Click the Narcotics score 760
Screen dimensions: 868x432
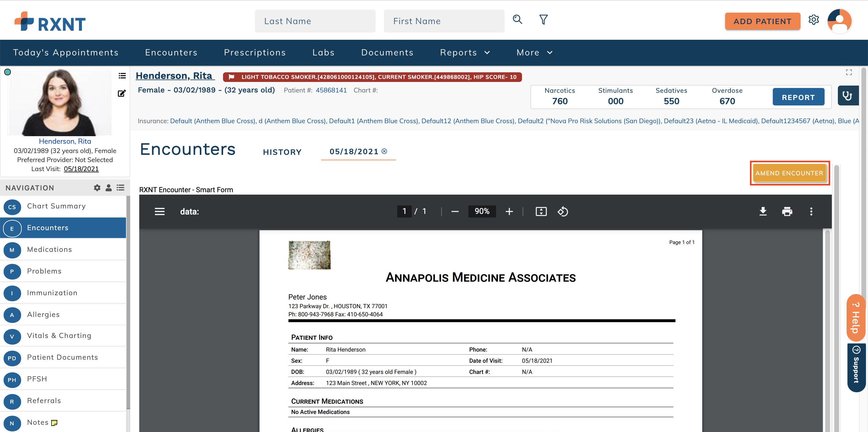tap(560, 101)
